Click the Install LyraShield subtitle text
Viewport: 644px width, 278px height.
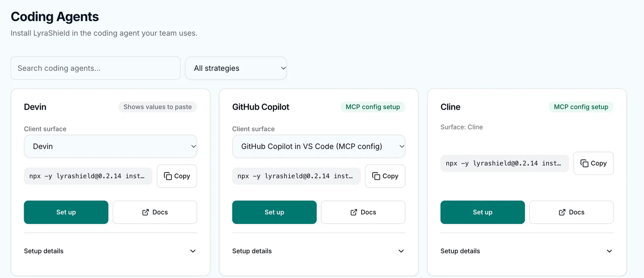pos(104,33)
